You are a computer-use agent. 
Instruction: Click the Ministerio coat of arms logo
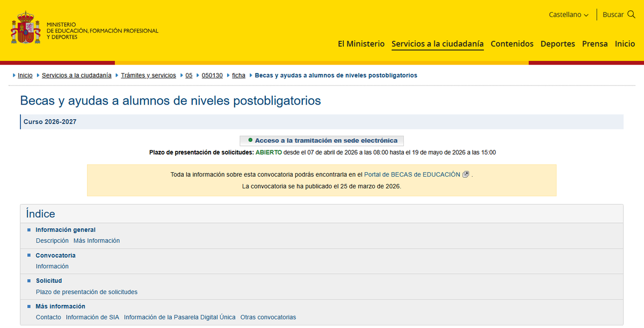tap(26, 27)
